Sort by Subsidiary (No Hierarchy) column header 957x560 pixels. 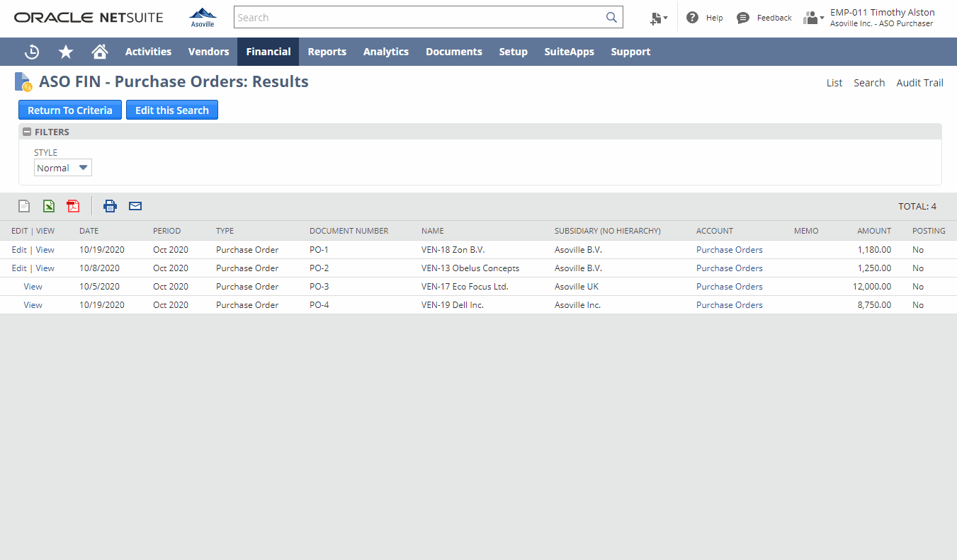(x=608, y=231)
